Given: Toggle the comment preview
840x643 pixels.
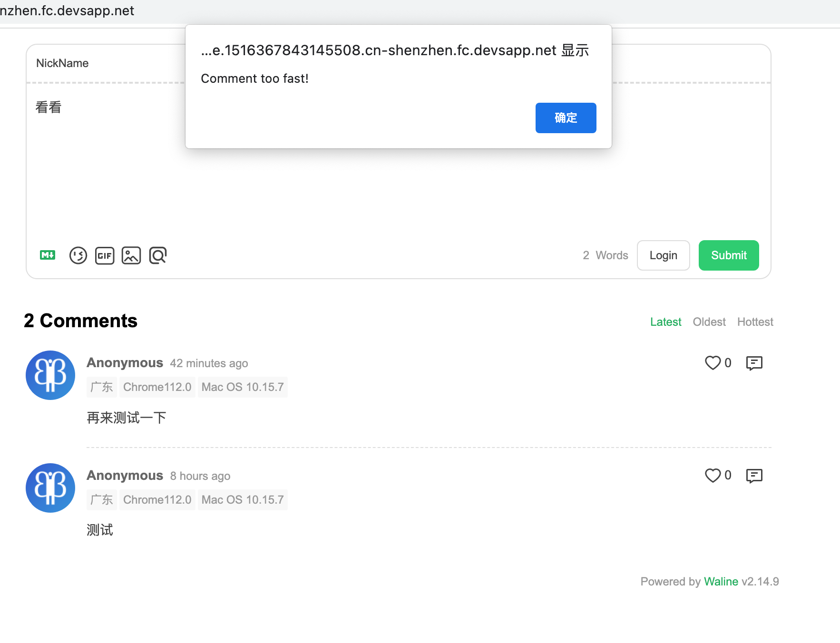Looking at the screenshot, I should point(157,255).
